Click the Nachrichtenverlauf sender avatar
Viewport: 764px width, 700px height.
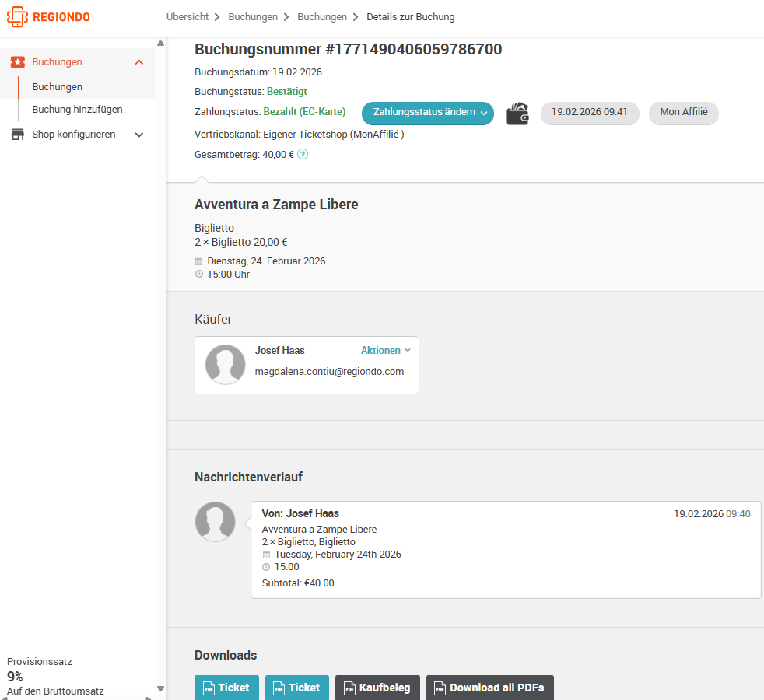pyautogui.click(x=216, y=522)
